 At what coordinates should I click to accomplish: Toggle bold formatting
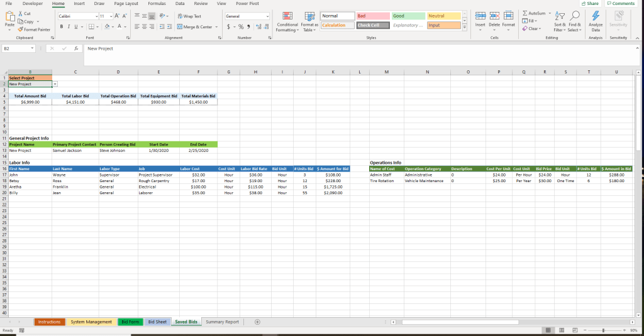(x=61, y=26)
